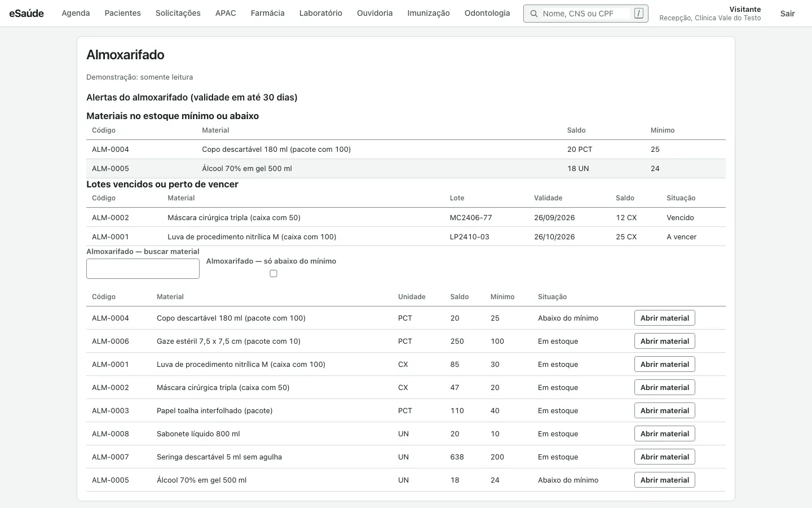Open material for Copo descartável 180 ml

click(664, 318)
